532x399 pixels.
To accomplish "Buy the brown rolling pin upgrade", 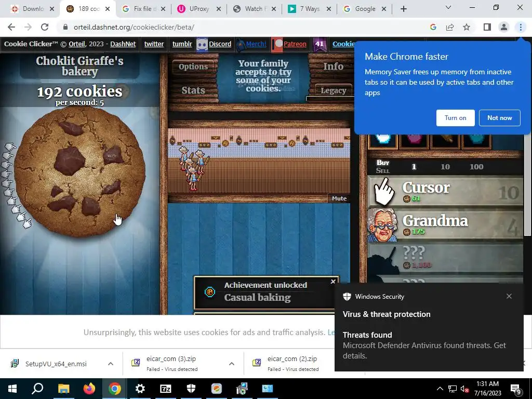I will pyautogui.click(x=445, y=140).
